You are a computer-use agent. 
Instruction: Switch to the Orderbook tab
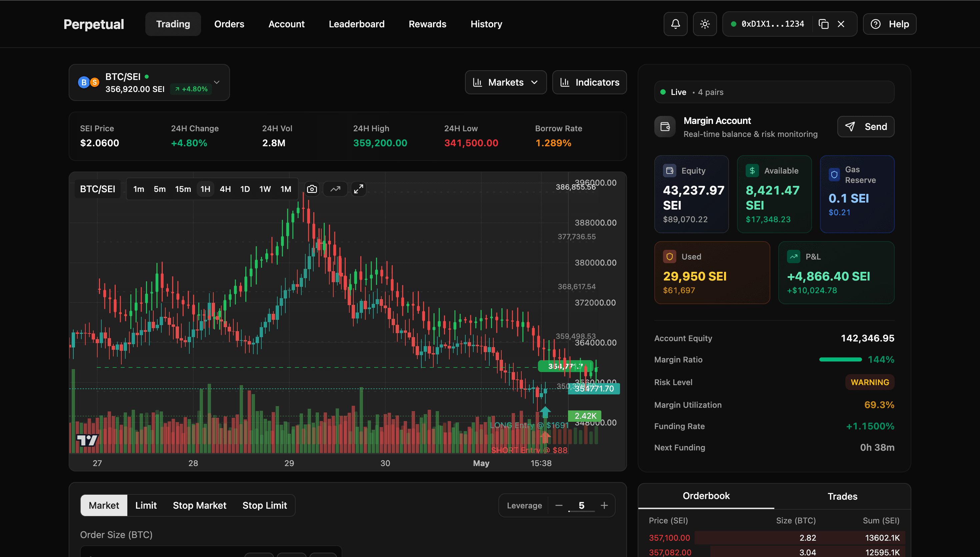pos(706,496)
